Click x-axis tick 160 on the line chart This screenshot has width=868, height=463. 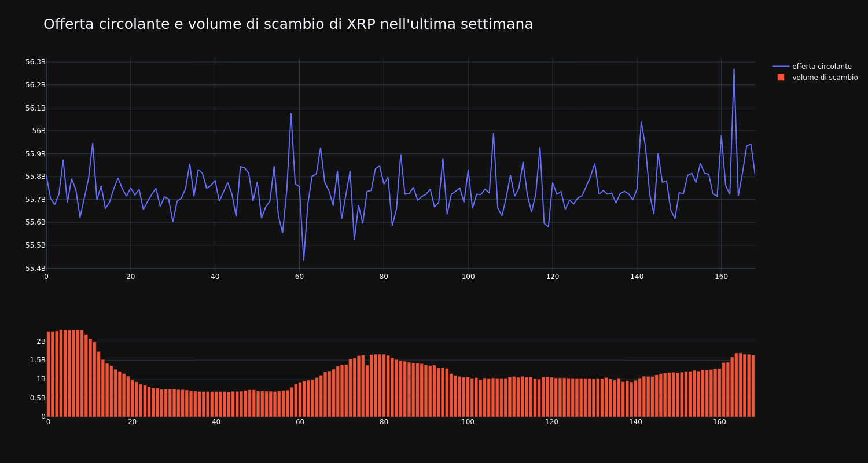coord(722,277)
